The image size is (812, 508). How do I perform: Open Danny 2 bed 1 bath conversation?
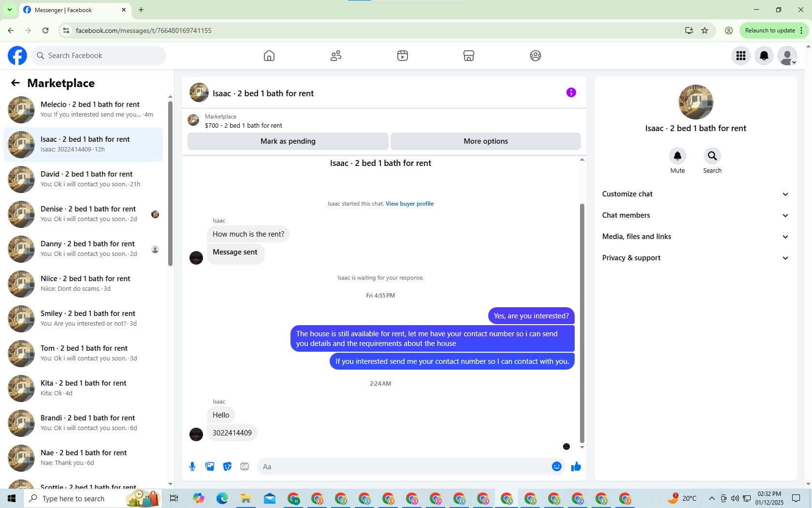(83, 249)
